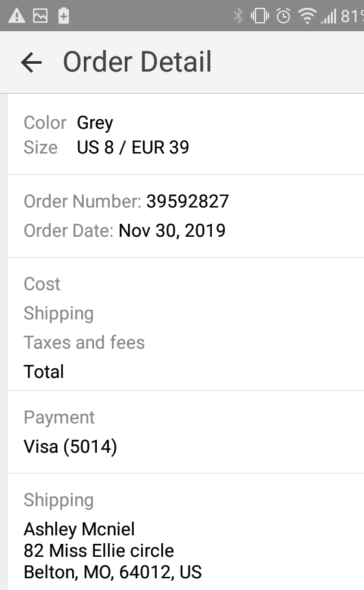Tap the 82 Miss Ellie circle address line
The height and width of the screenshot is (590, 364).
(99, 550)
